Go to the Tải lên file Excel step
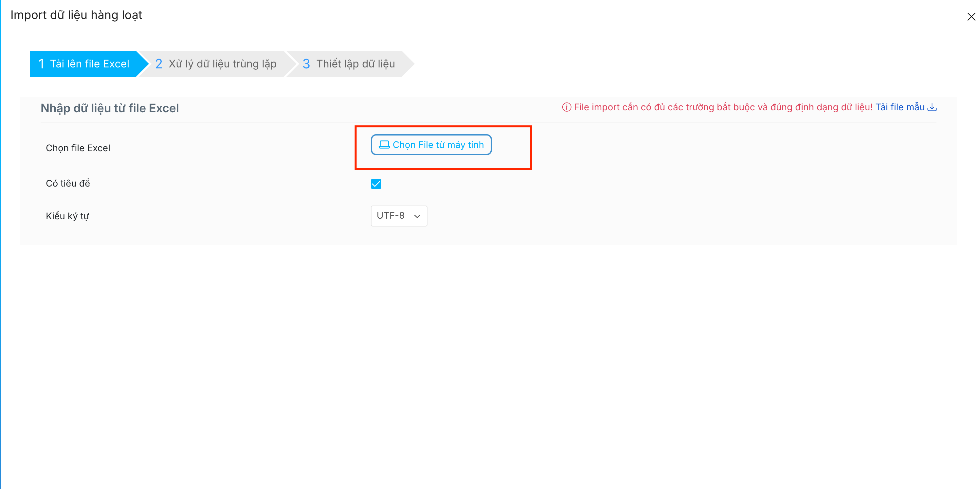This screenshot has height=489, width=980. click(x=89, y=64)
